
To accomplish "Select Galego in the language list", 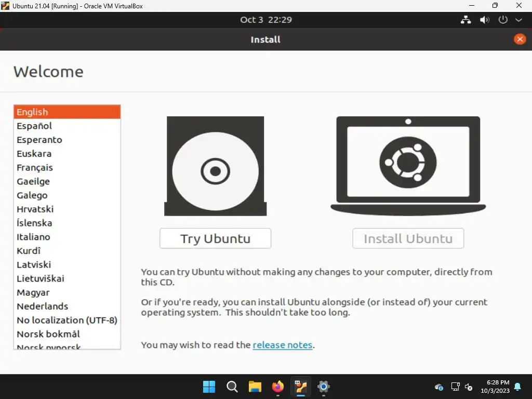I will [67, 195].
